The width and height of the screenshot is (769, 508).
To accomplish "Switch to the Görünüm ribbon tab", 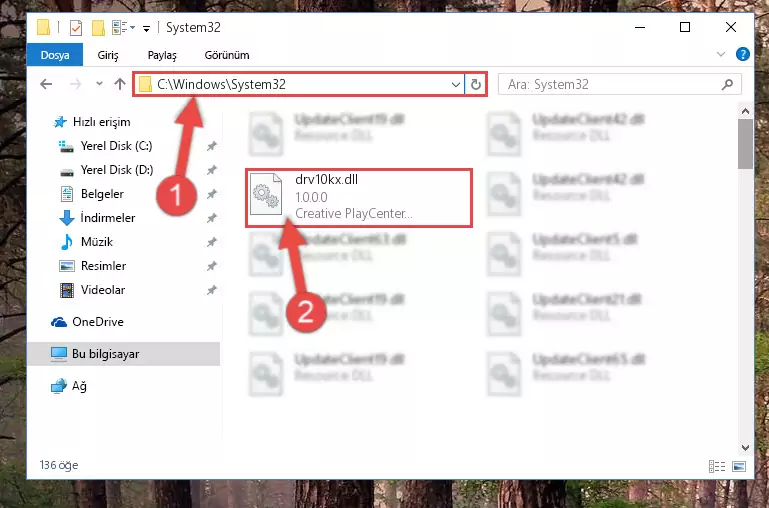I will (x=227, y=55).
